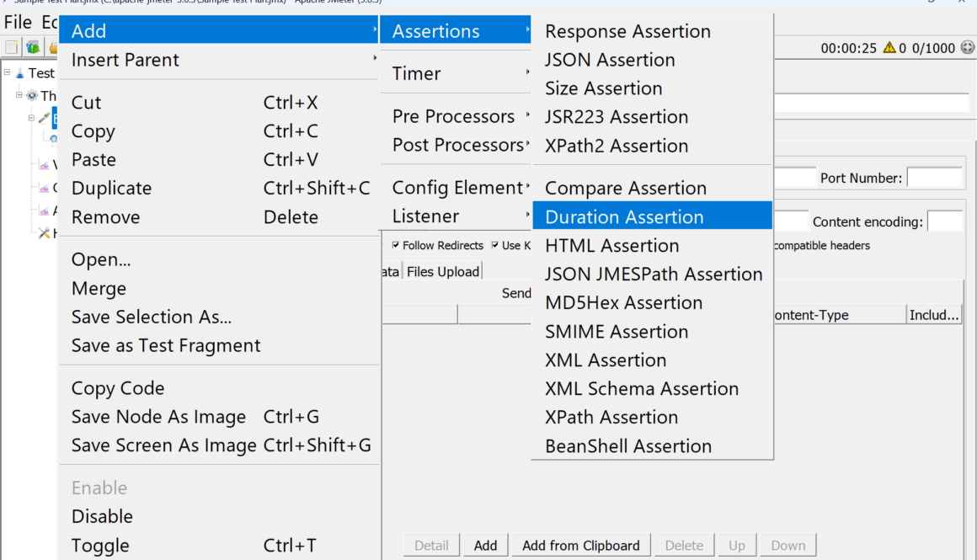Switch to the Files Upload tab

point(443,271)
